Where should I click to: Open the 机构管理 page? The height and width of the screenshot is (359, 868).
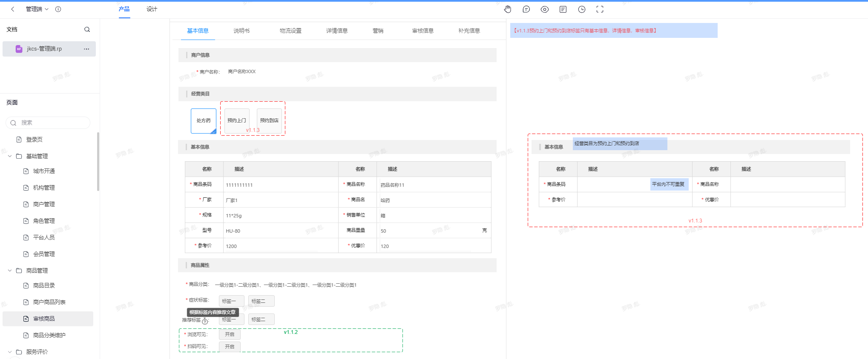[x=44, y=188]
